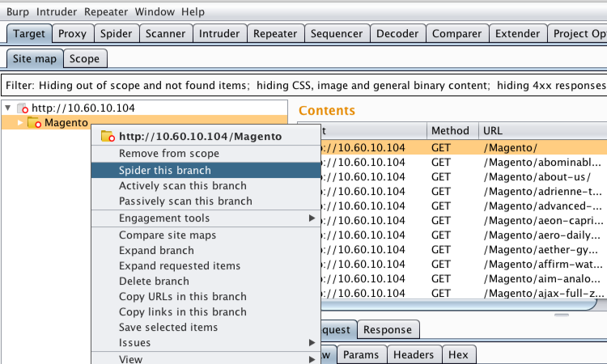Open the Headers view tab
Screen dimensions: 607x364
pos(414,355)
